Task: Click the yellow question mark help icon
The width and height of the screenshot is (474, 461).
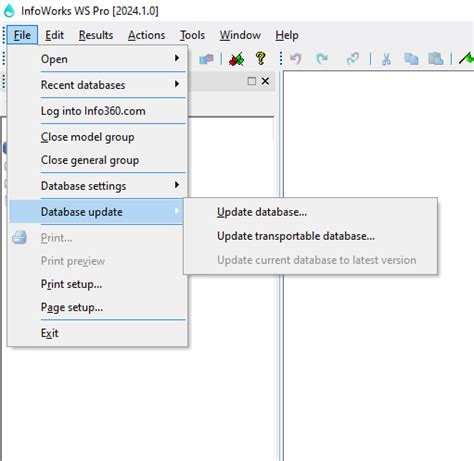Action: coord(260,59)
